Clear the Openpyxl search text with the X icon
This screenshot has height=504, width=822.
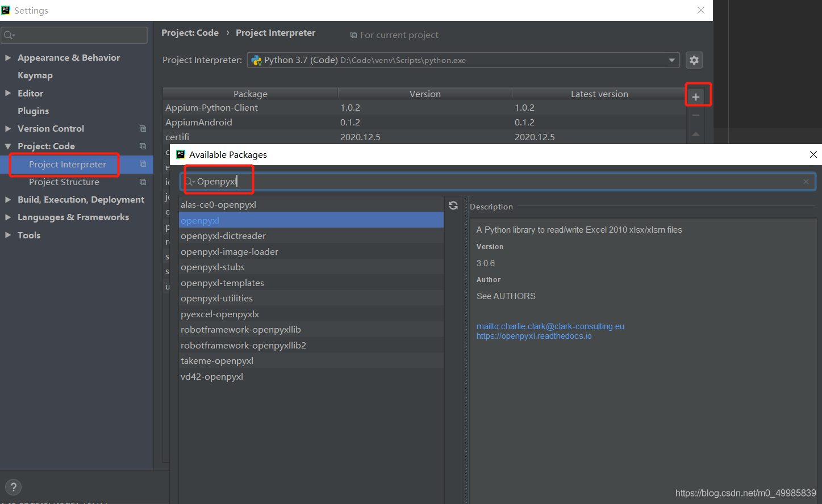806,182
